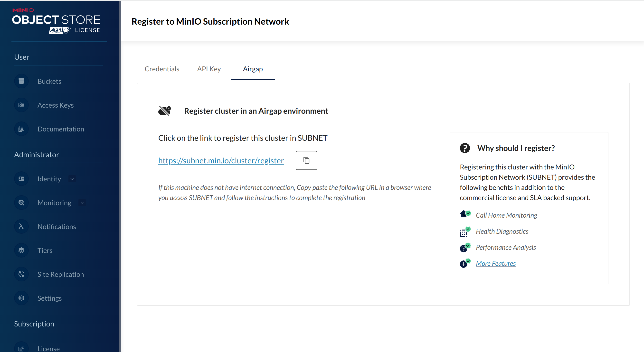The height and width of the screenshot is (352, 644).
Task: Expand the Identity submenu chevron
Action: pos(72,179)
